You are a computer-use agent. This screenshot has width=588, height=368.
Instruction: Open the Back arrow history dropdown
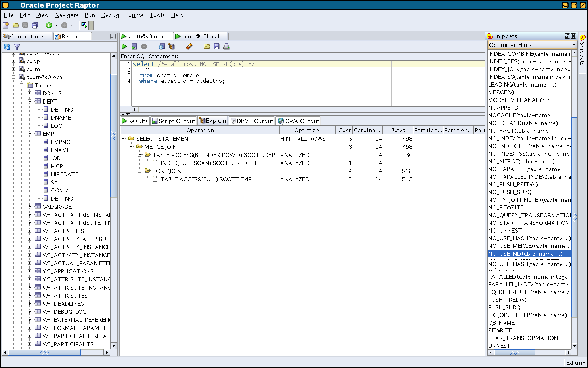56,25
